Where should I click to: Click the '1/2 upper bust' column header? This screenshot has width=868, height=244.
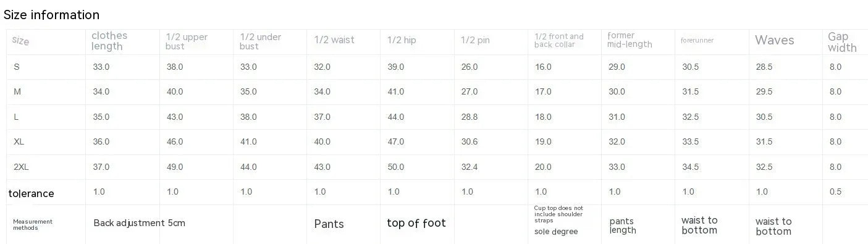187,42
